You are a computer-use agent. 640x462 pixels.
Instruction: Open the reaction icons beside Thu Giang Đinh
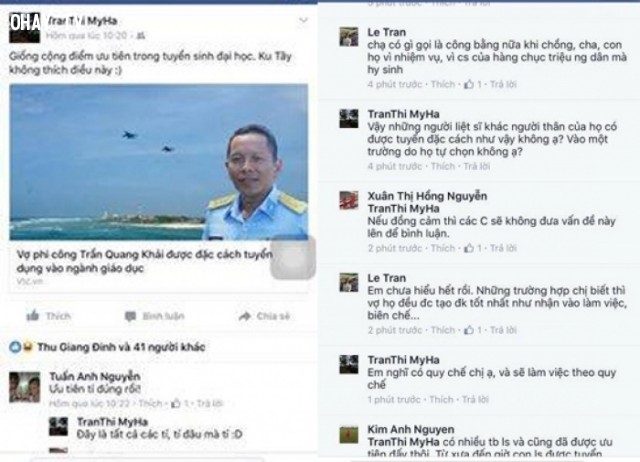coord(21,347)
